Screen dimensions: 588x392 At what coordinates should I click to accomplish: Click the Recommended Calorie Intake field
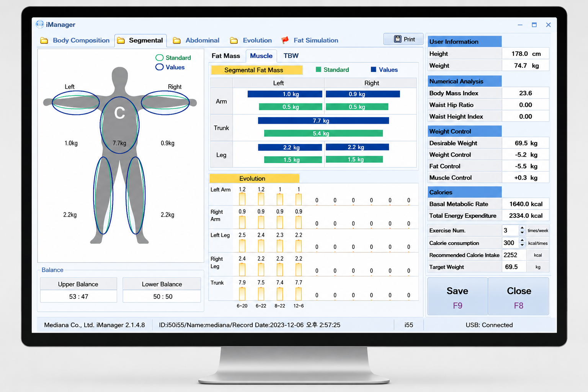tap(514, 255)
